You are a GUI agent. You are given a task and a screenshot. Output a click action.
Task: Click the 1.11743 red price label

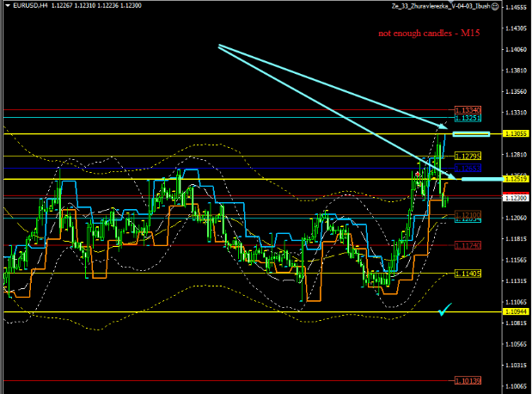468,245
